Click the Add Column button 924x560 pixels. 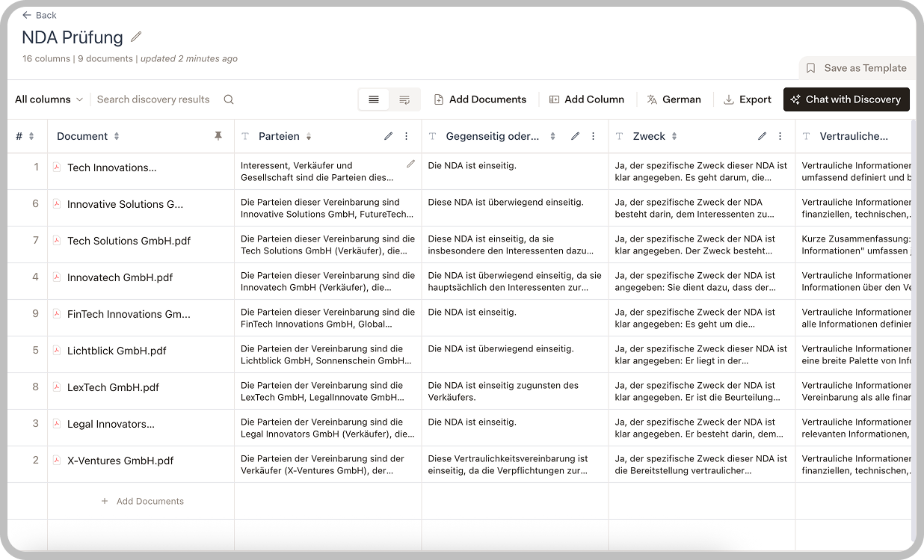click(x=587, y=99)
